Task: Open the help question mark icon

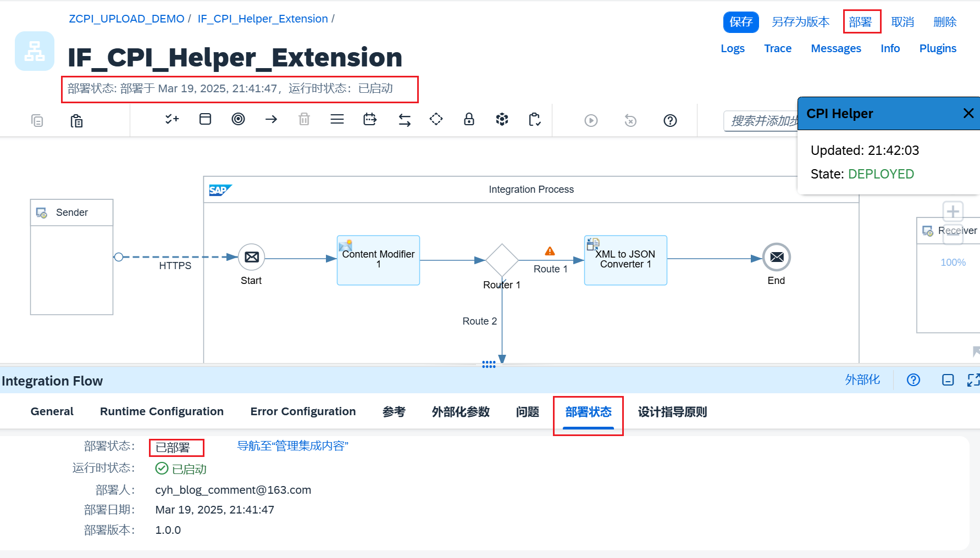Action: [x=669, y=120]
